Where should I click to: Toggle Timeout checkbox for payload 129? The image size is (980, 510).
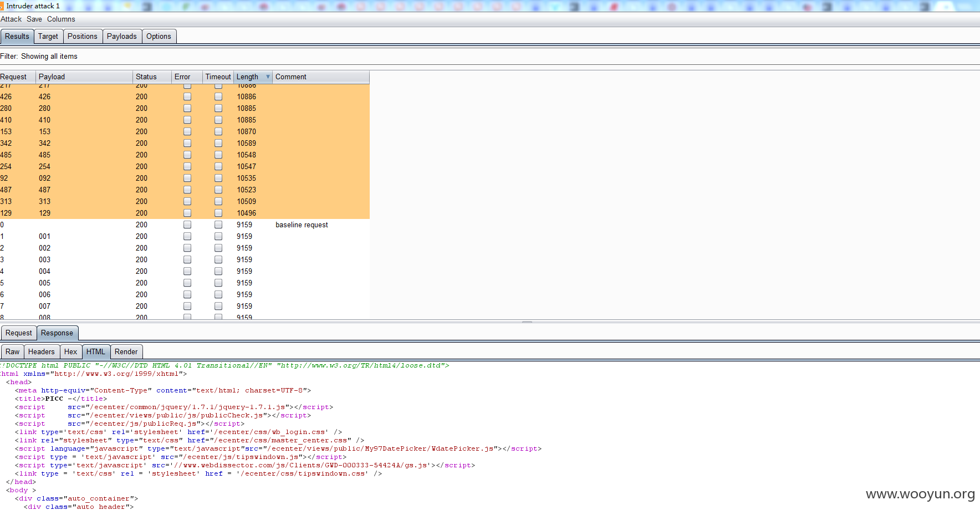click(218, 213)
